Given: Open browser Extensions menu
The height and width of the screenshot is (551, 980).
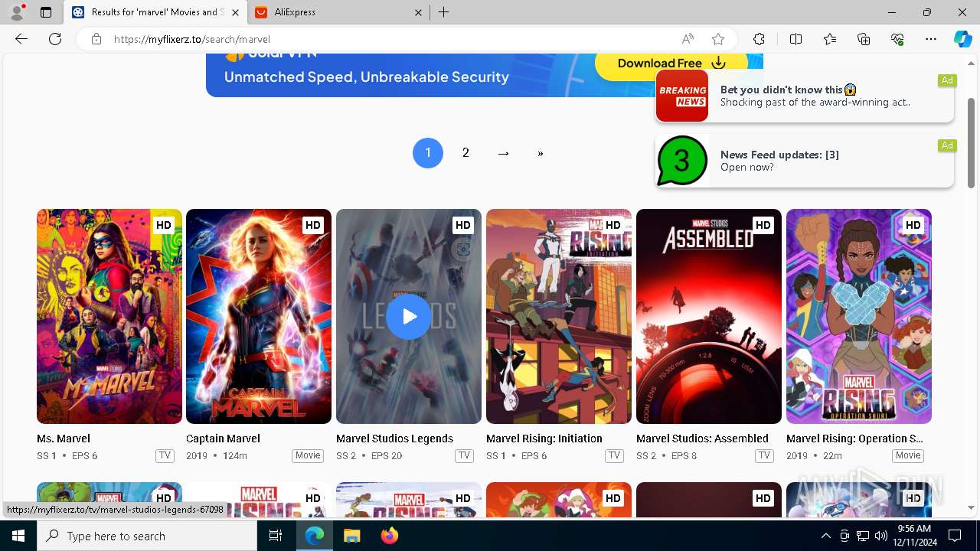Looking at the screenshot, I should click(x=759, y=39).
